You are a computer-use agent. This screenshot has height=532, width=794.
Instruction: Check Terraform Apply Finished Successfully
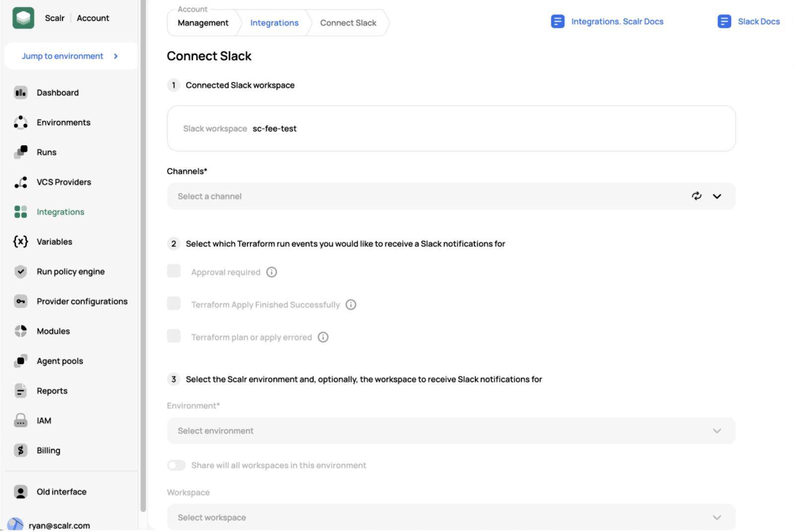tap(174, 303)
